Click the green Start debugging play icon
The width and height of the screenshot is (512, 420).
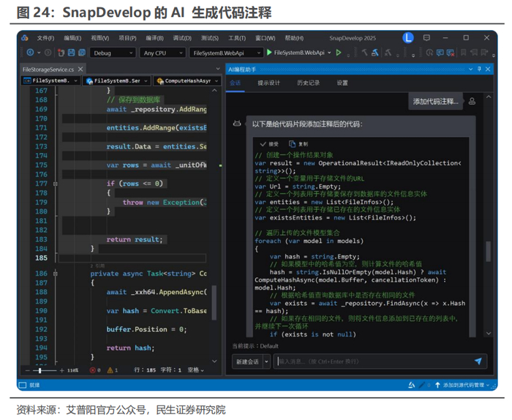click(x=269, y=53)
